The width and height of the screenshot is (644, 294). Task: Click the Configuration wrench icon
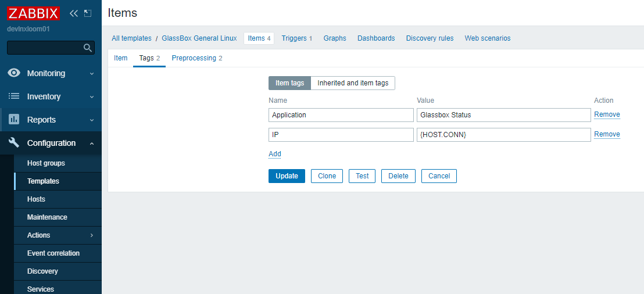14,143
